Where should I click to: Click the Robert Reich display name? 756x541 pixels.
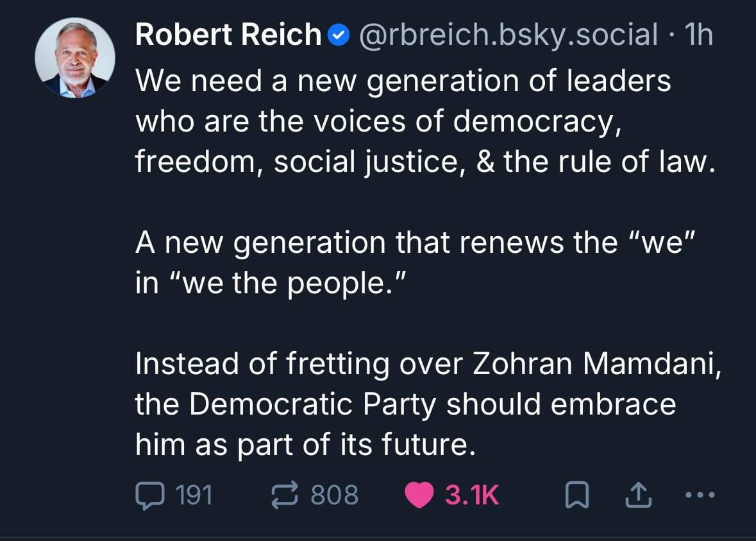228,35
